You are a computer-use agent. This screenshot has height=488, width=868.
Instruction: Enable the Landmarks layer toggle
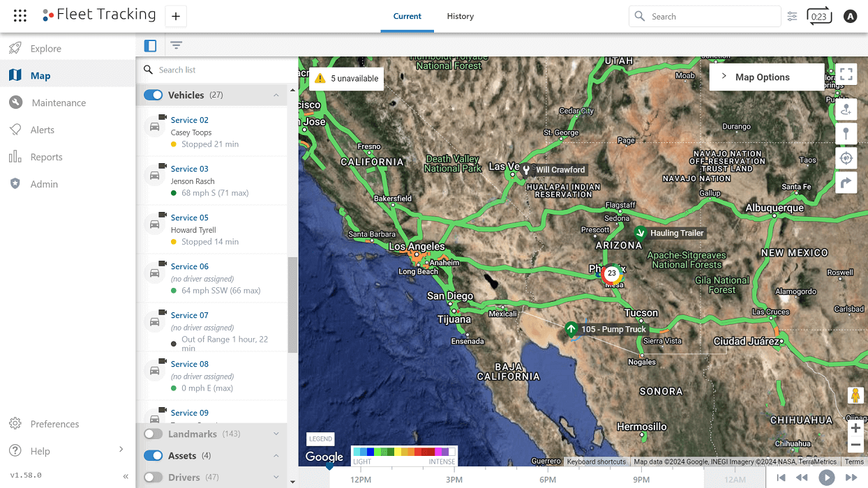[153, 434]
